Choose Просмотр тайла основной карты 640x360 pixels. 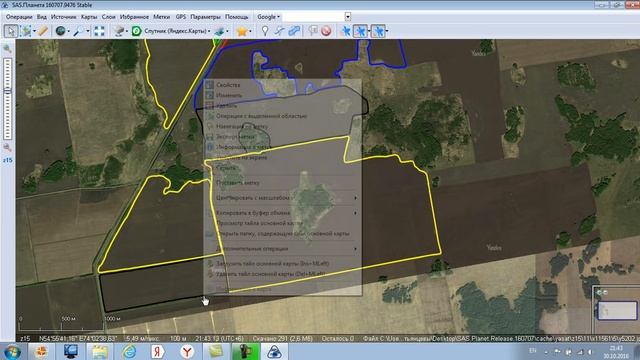pyautogui.click(x=282, y=223)
